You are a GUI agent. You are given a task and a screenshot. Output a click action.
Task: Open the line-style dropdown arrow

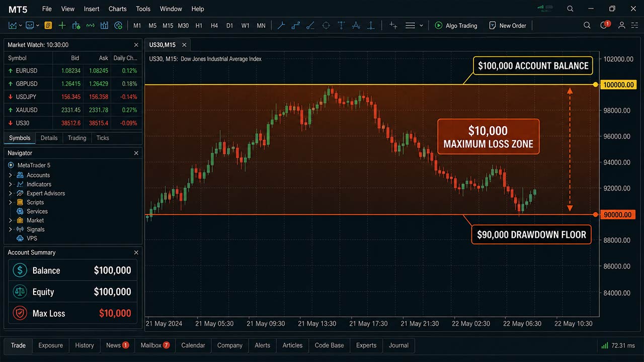pyautogui.click(x=421, y=26)
